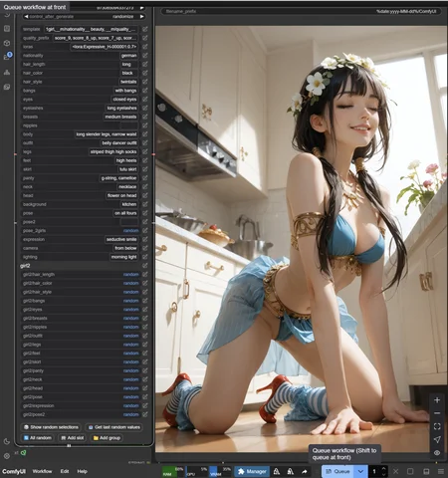Open the Workflows sidebar icon with badge

(x=7, y=57)
